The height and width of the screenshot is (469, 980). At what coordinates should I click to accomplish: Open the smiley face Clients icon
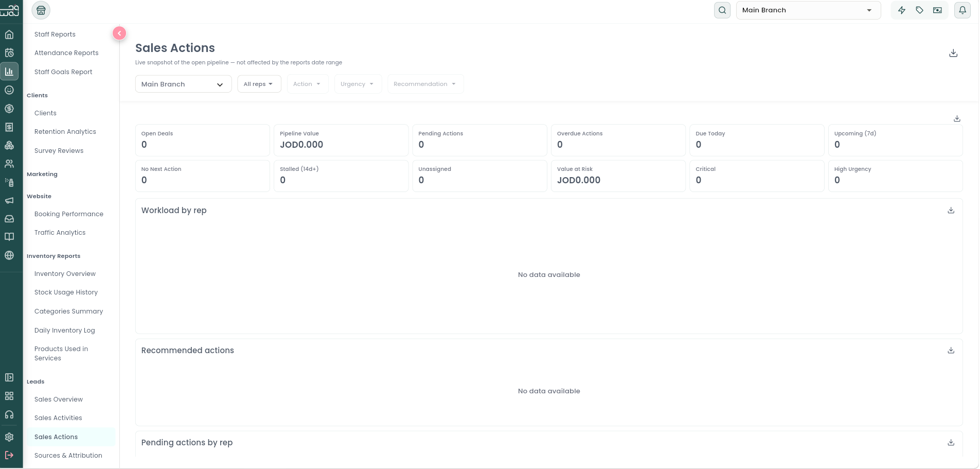9,90
